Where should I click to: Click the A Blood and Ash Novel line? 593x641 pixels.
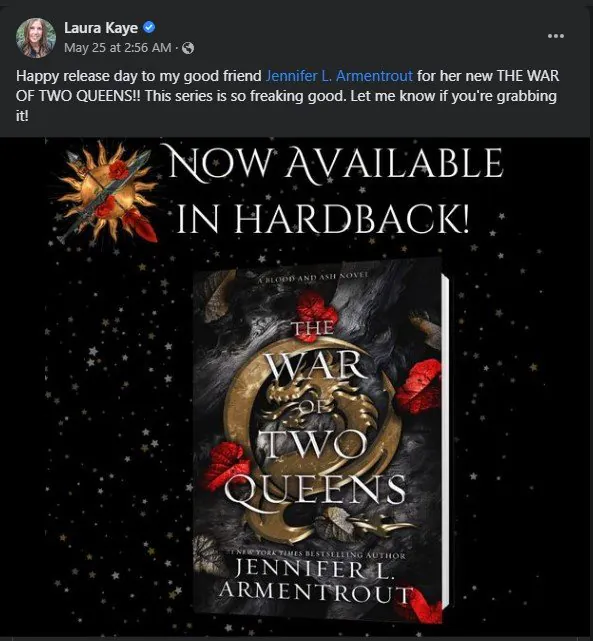pos(313,278)
